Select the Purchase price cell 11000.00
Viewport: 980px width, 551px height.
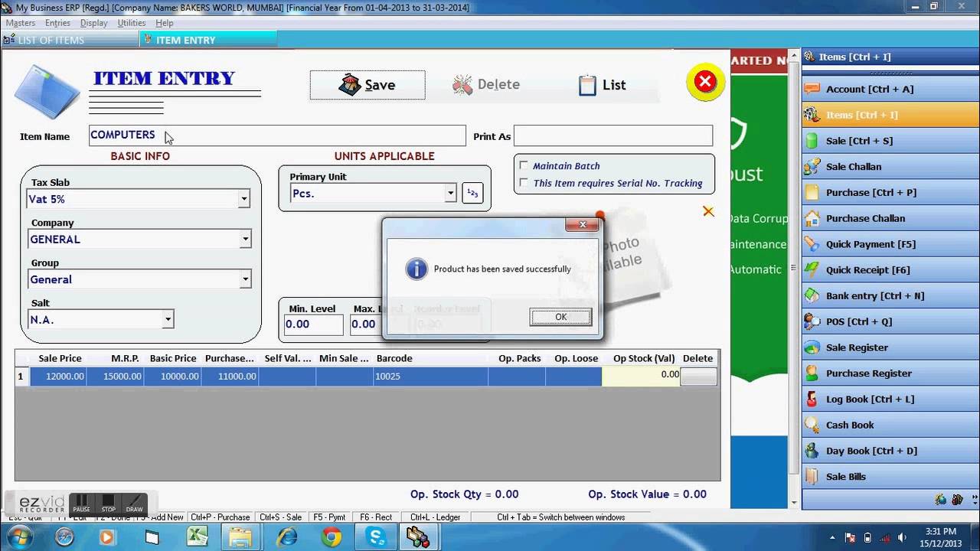click(230, 376)
